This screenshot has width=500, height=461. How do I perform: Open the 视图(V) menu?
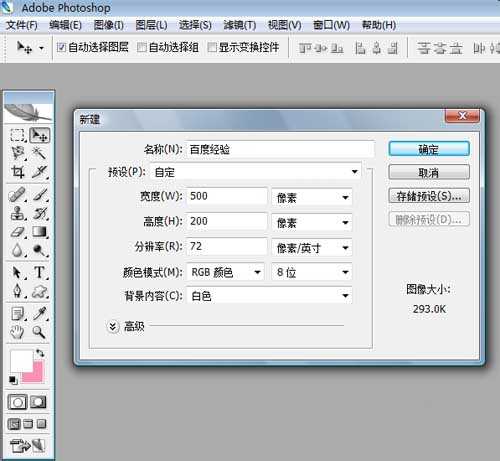point(285,25)
